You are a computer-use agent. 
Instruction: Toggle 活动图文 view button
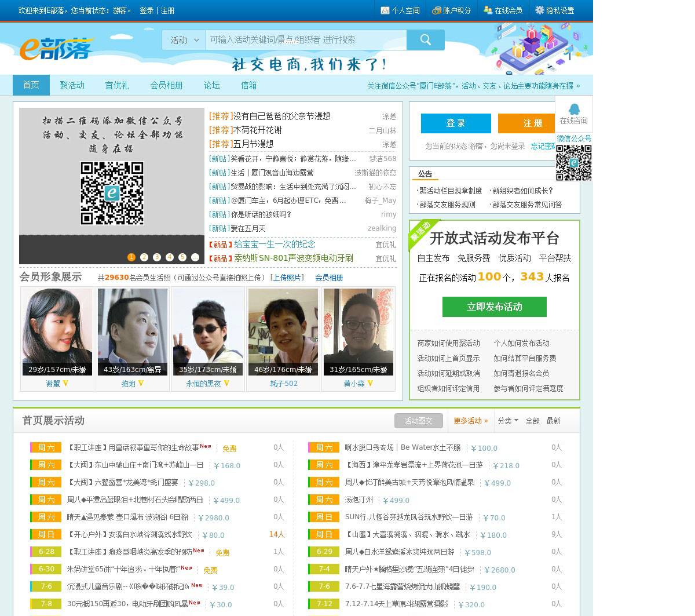coord(418,421)
